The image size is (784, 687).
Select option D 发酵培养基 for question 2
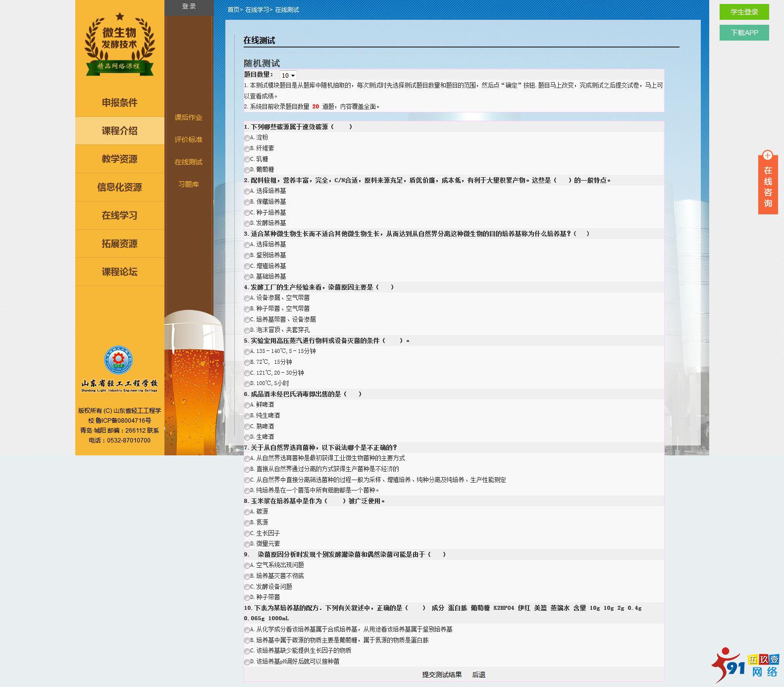tap(247, 224)
